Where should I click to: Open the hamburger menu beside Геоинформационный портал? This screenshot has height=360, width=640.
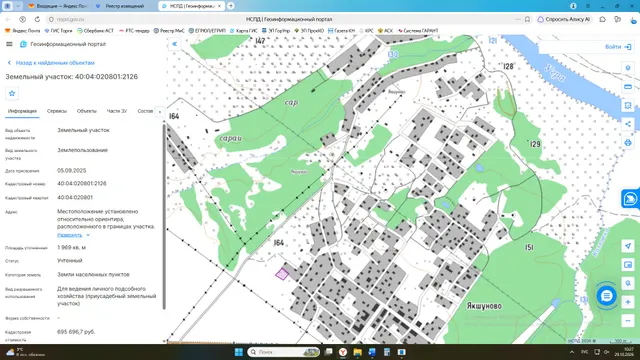pyautogui.click(x=9, y=44)
